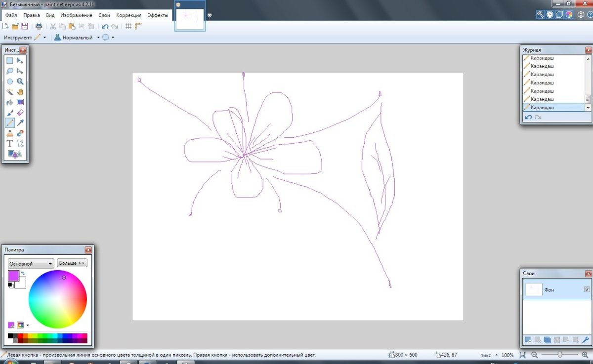Open the Нормальный blend mode dropdown
The image size is (593, 364).
pyautogui.click(x=98, y=38)
